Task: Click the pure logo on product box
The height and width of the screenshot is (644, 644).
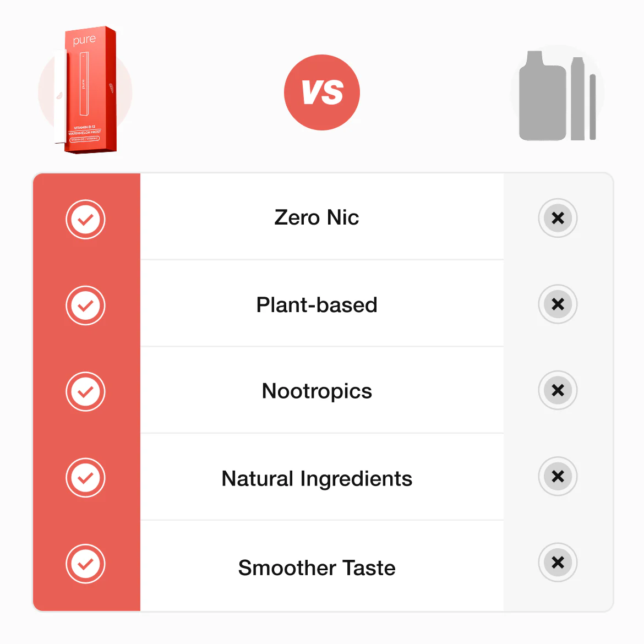Action: (84, 40)
